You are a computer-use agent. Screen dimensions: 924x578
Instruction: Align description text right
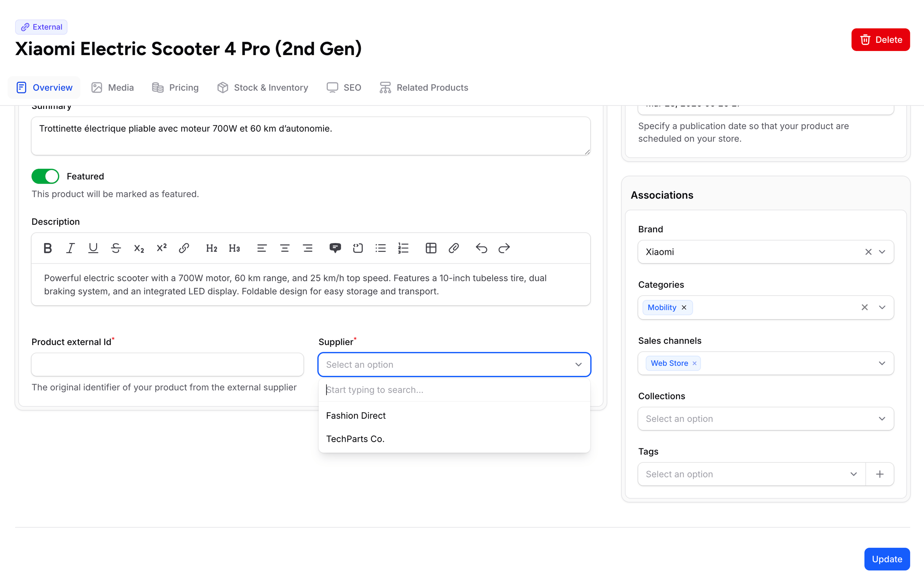coord(308,248)
